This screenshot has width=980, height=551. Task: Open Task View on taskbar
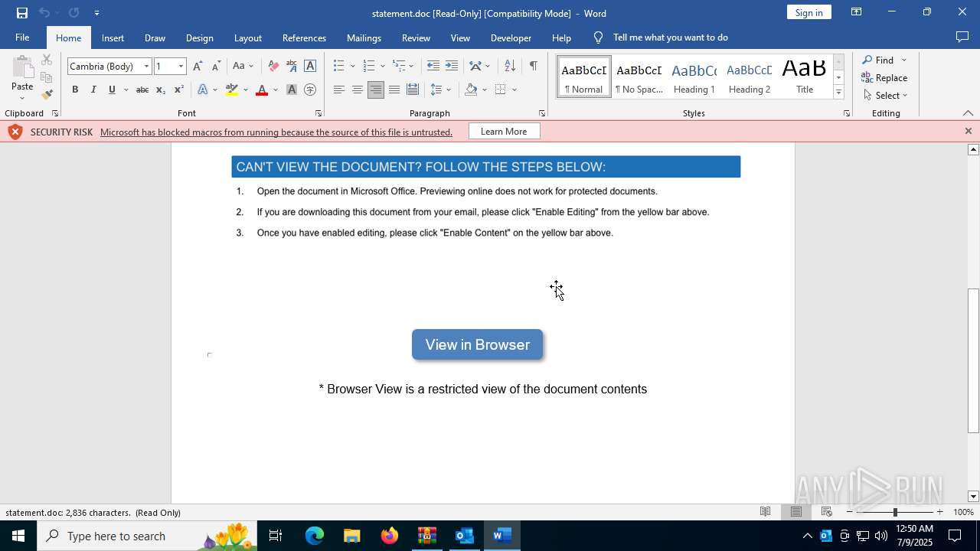coord(276,536)
